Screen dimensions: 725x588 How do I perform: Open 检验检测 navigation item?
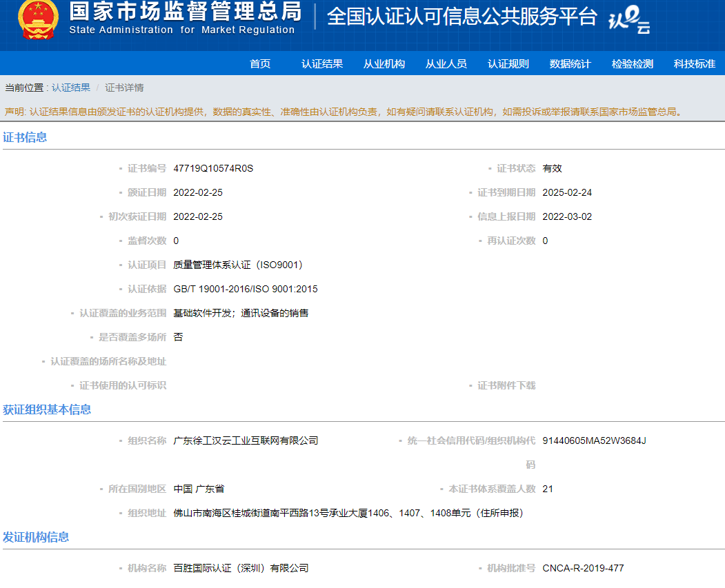pos(633,64)
